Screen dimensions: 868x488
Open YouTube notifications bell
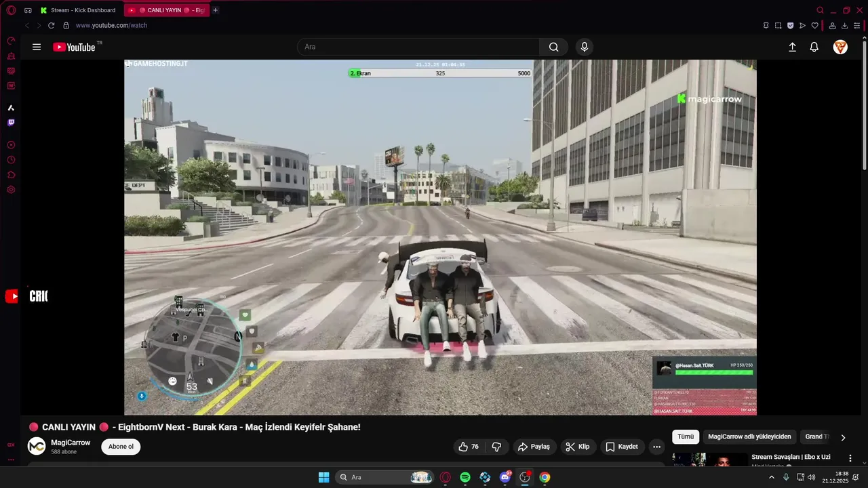(814, 47)
